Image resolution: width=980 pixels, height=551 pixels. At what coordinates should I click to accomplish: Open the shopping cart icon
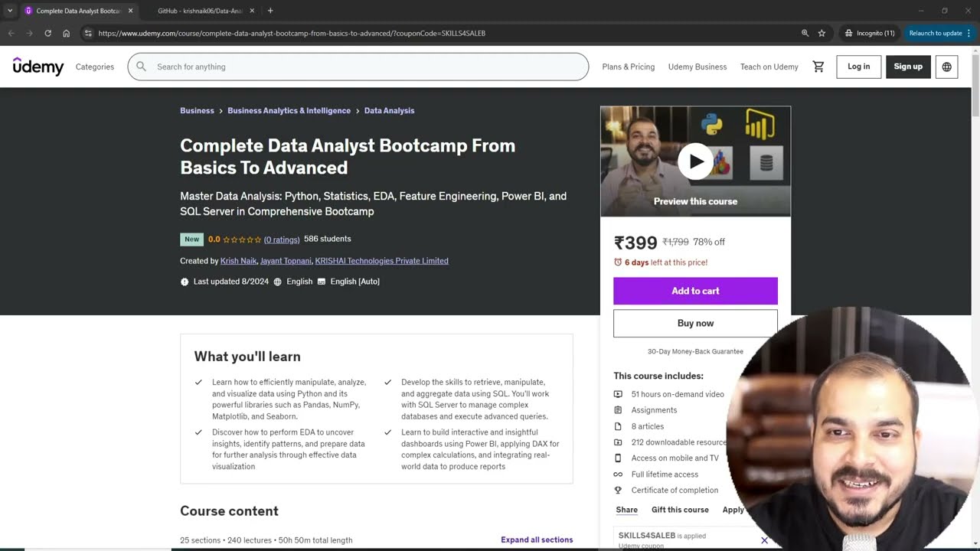pos(818,67)
